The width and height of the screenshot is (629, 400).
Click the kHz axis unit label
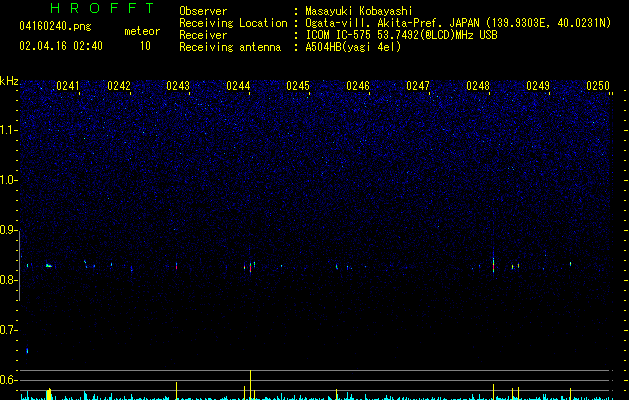(9, 81)
